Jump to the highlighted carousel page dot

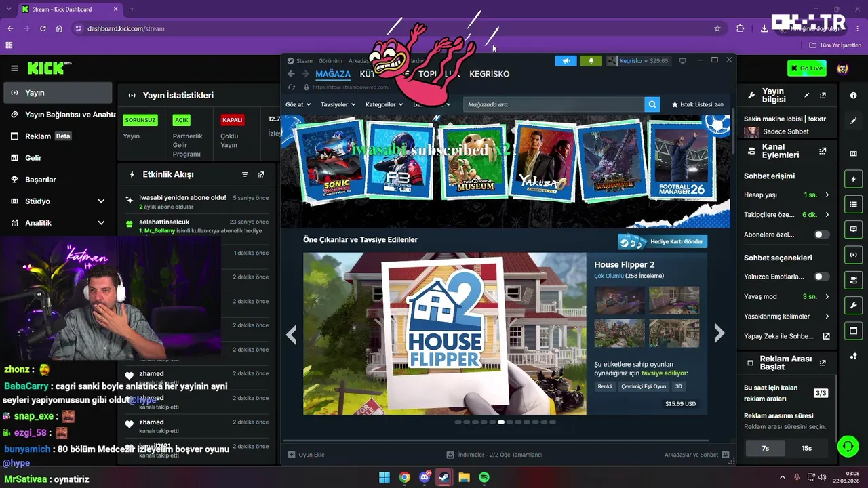(x=500, y=422)
